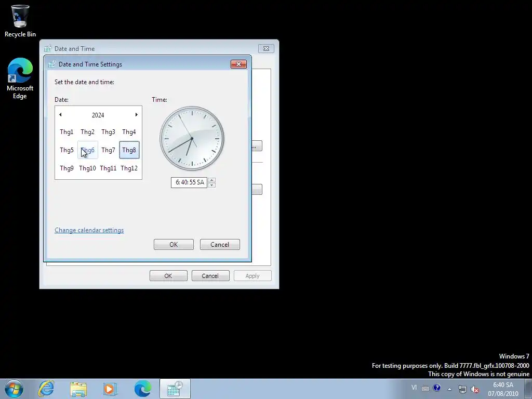Open Microsoft Edge from the taskbar
Viewport: 532px width, 399px height.
pyautogui.click(x=143, y=389)
